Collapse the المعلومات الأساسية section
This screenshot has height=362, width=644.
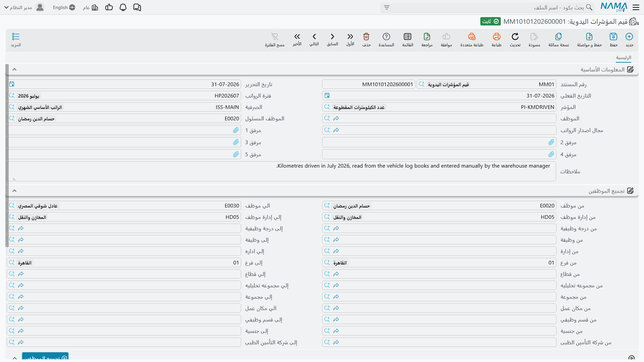[14, 69]
